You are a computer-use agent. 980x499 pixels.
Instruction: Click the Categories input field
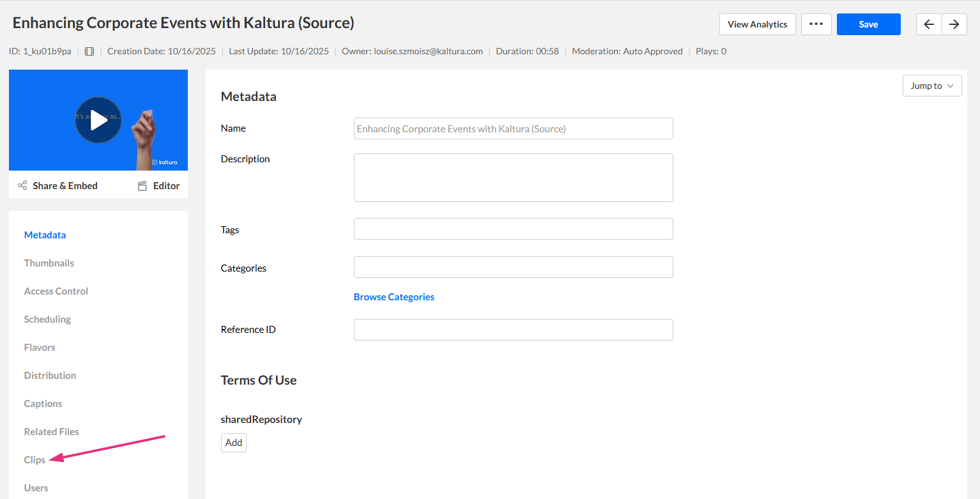pyautogui.click(x=514, y=267)
